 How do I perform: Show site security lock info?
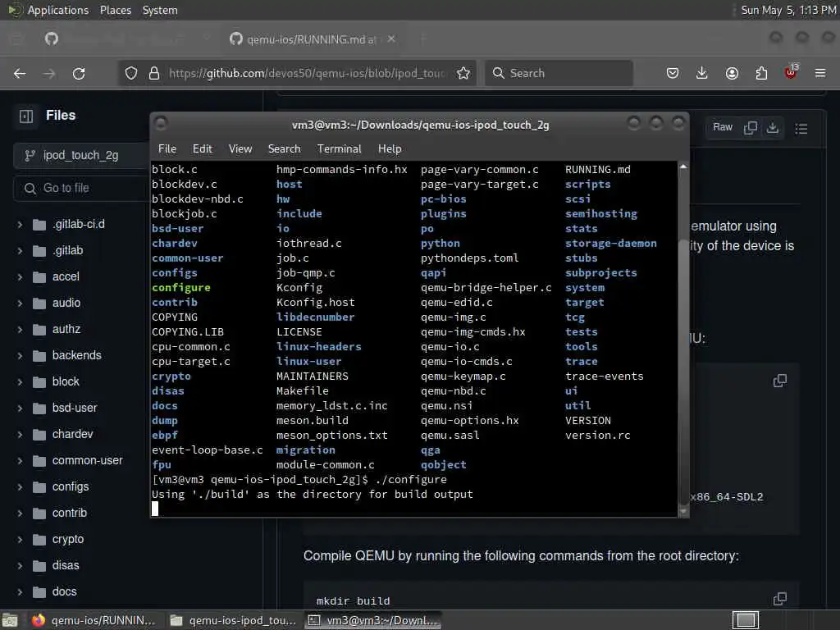pyautogui.click(x=154, y=73)
